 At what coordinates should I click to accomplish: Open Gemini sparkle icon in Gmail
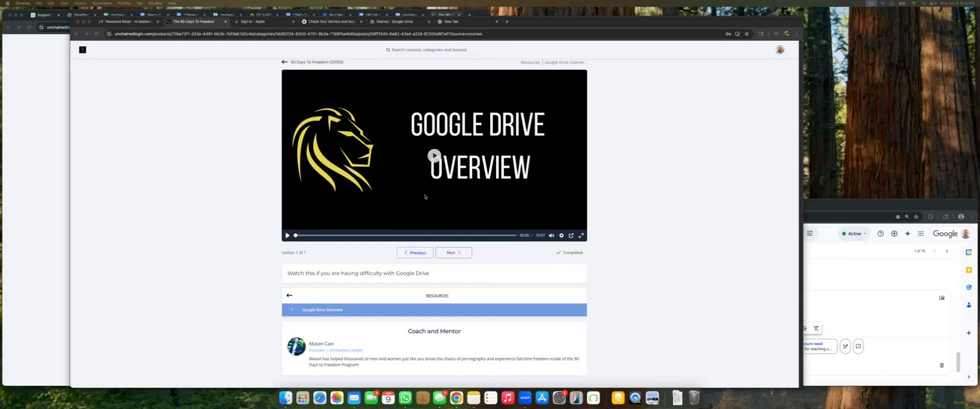(x=907, y=233)
